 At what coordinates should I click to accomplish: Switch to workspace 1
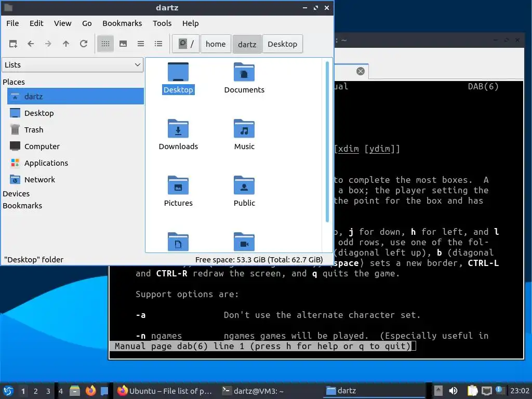(23, 391)
